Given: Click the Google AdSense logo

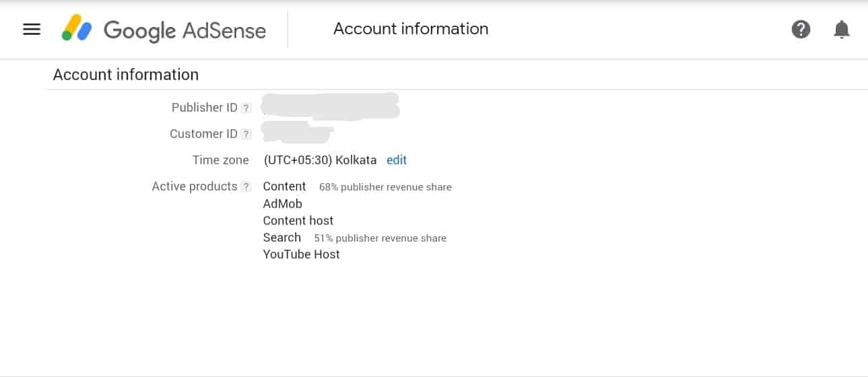Looking at the screenshot, I should click(x=164, y=30).
